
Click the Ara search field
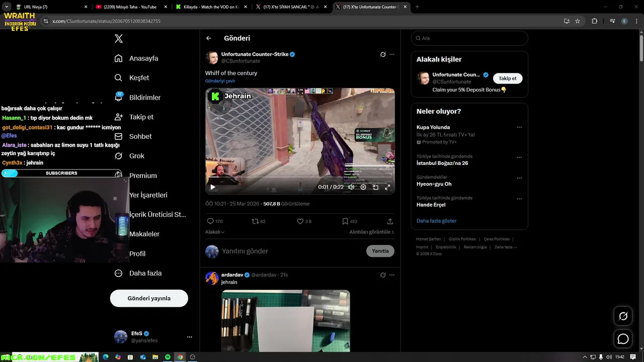(469, 38)
